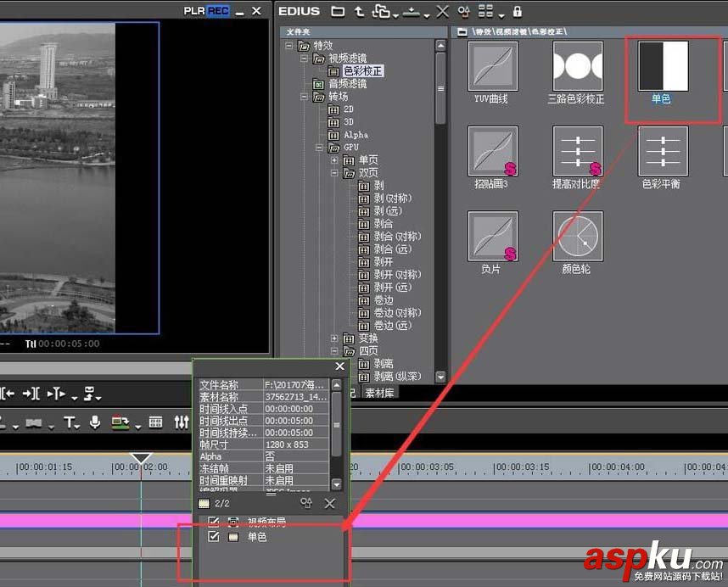Close the information panel
728x587 pixels.
(340, 366)
